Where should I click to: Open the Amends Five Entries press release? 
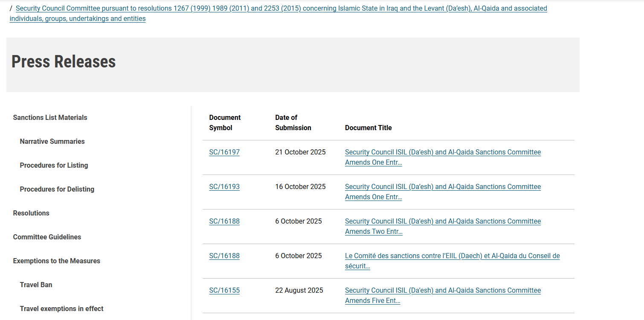coord(443,291)
